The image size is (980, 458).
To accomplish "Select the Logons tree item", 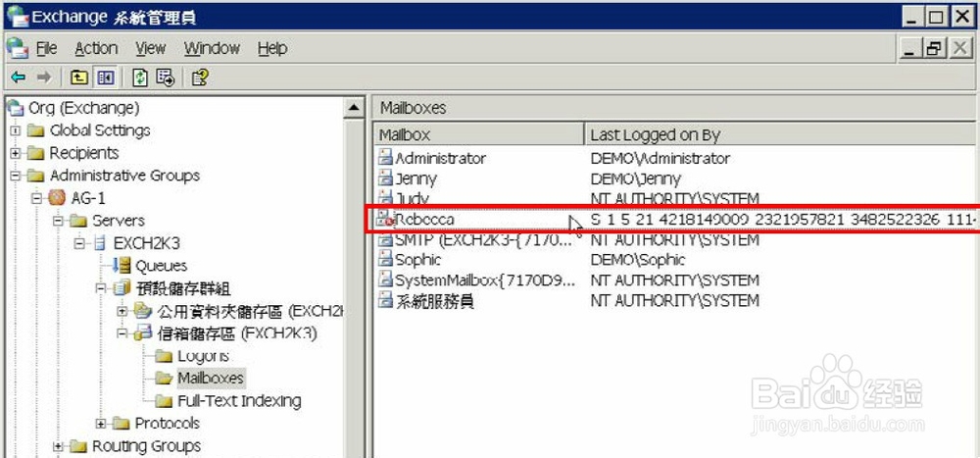I will click(x=204, y=355).
